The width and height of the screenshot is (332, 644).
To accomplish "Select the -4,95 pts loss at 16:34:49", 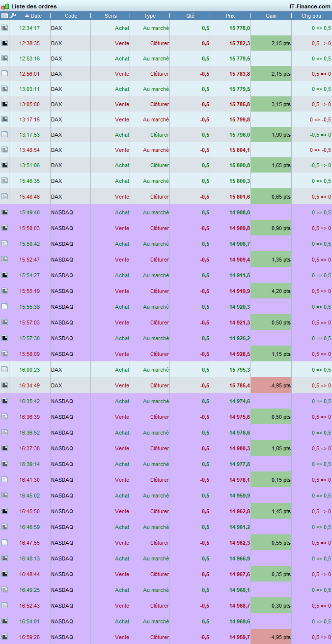I will (271, 385).
